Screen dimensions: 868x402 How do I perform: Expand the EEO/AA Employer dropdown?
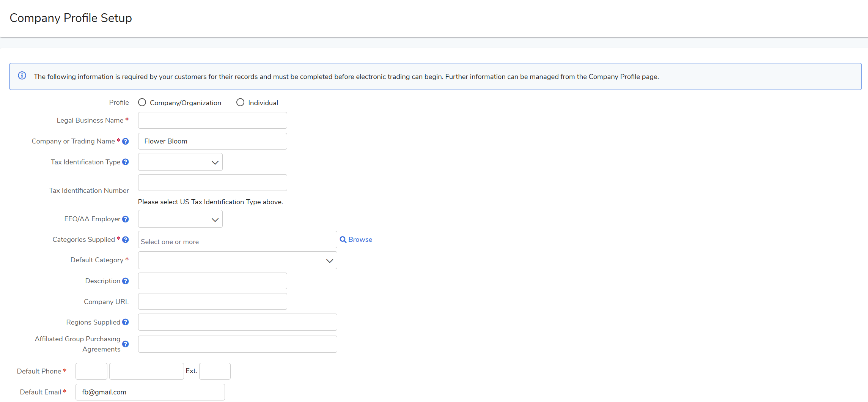click(x=180, y=219)
